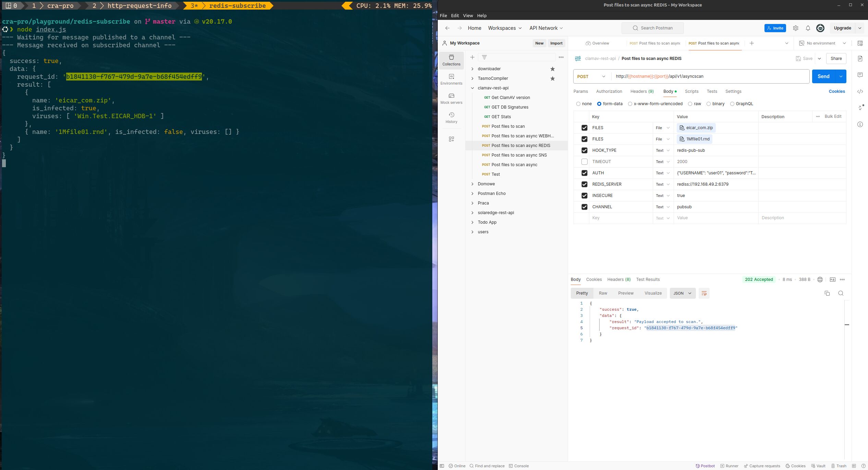Uncheck the AUTH row checkbox
The width and height of the screenshot is (868, 470).
tap(584, 173)
